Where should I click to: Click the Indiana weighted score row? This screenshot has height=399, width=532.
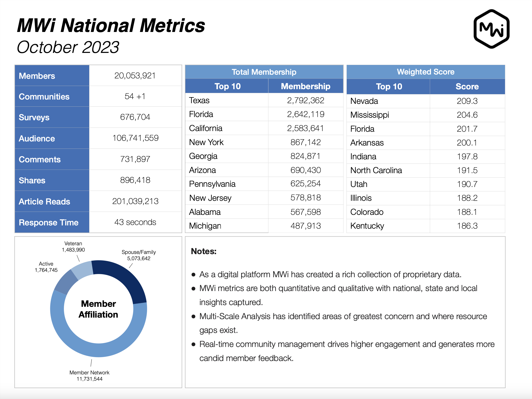point(426,157)
